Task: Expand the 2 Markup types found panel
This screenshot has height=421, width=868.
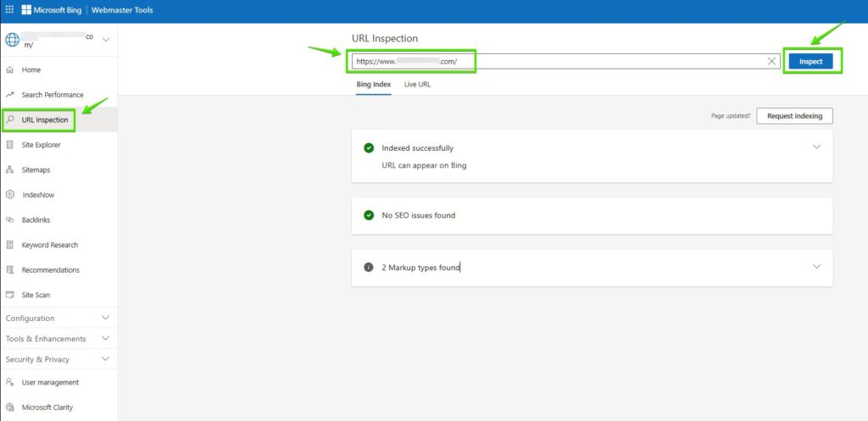Action: pos(816,267)
